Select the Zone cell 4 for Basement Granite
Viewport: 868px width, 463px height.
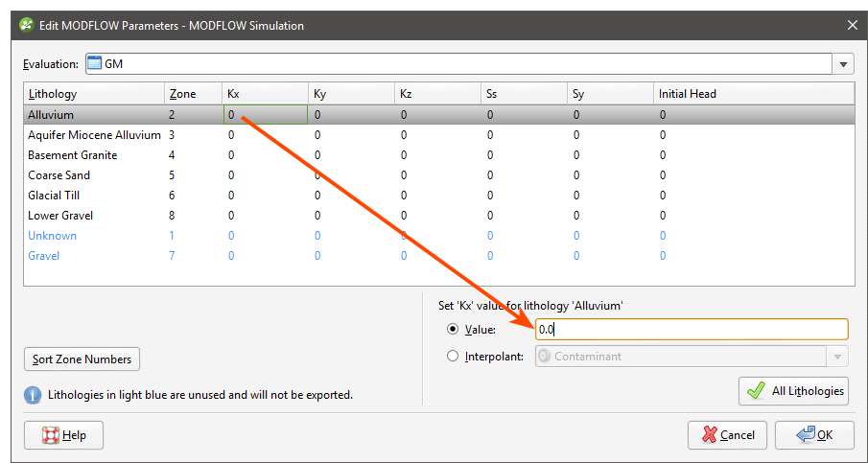(193, 155)
